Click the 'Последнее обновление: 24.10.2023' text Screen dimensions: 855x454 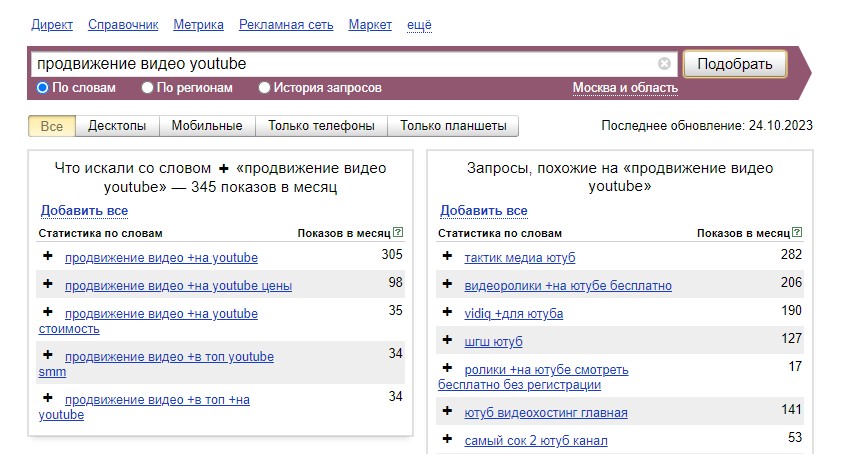tap(707, 125)
